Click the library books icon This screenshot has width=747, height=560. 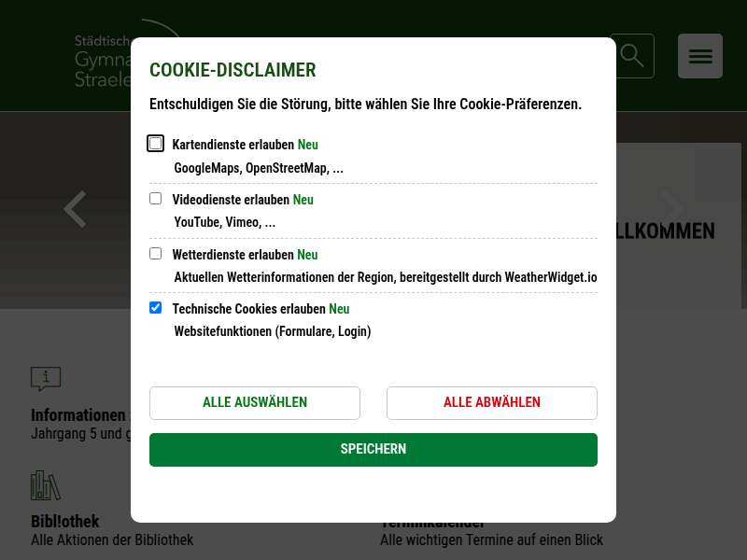point(45,485)
